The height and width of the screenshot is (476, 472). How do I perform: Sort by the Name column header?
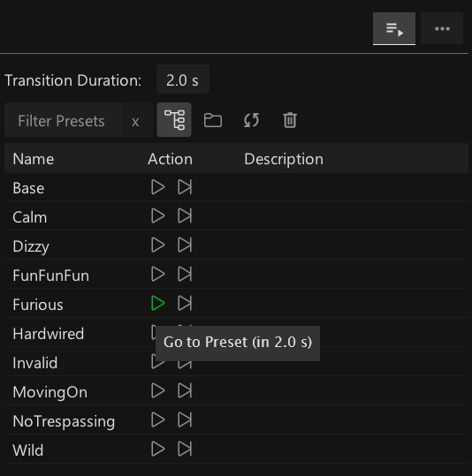[x=34, y=159]
